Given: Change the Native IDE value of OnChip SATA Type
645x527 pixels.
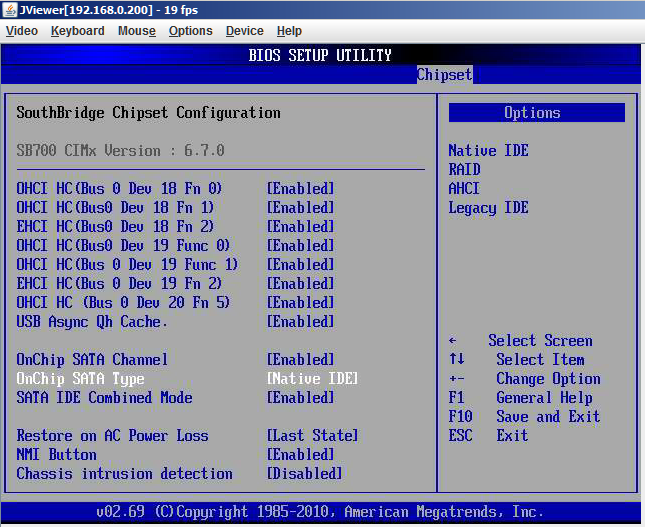Looking at the screenshot, I should [x=313, y=379].
